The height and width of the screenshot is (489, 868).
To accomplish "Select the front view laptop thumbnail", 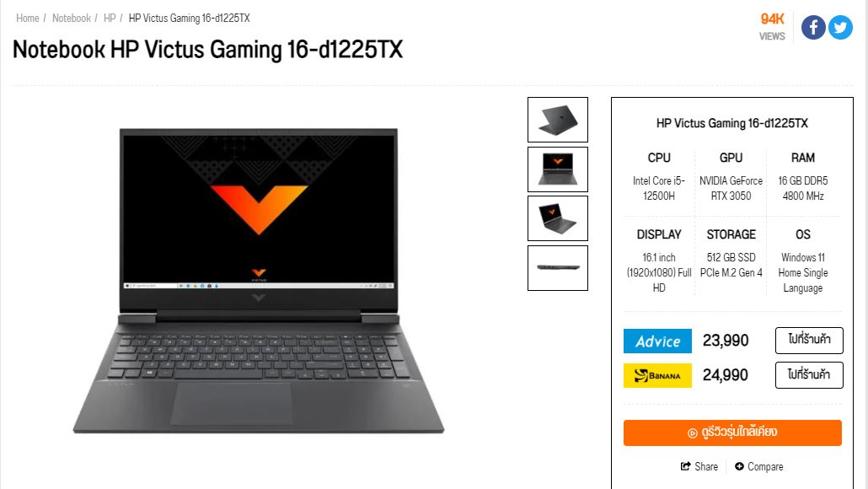I will (558, 169).
